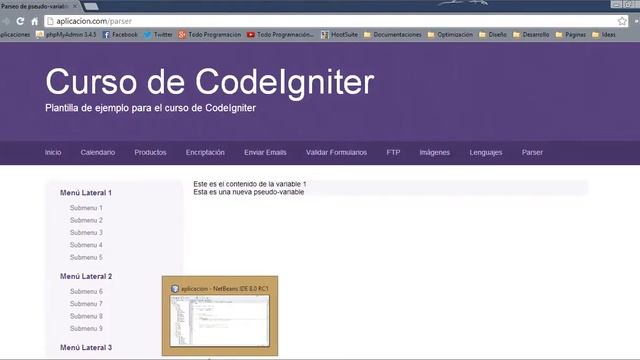Open Validar Formularios in the navigation menu
640x360 pixels.
[336, 152]
